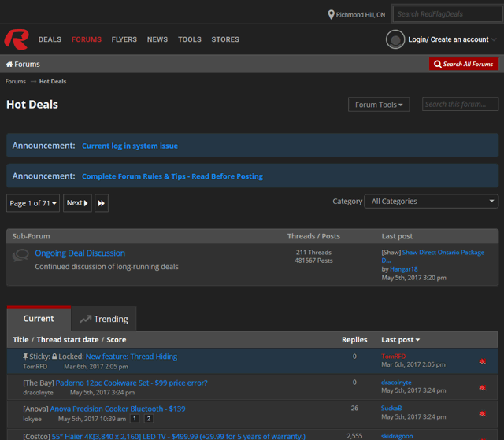Open the Forum Tools dropdown

click(379, 105)
